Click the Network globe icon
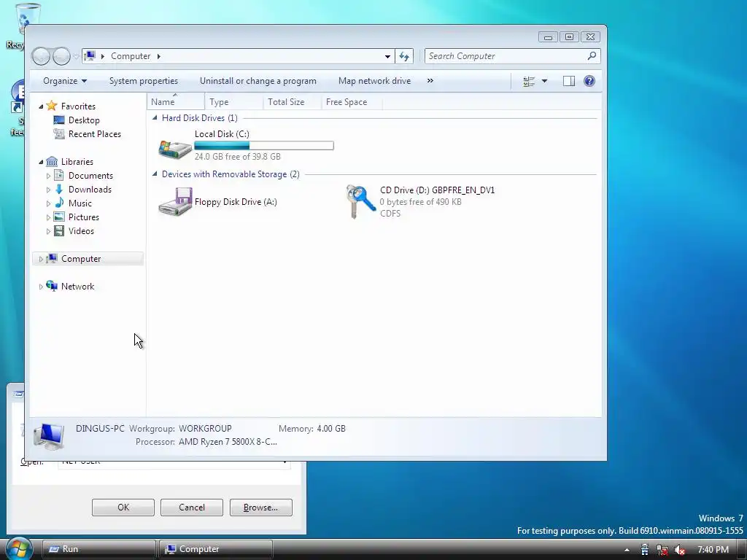Screen dimensions: 747x560 click(52, 286)
